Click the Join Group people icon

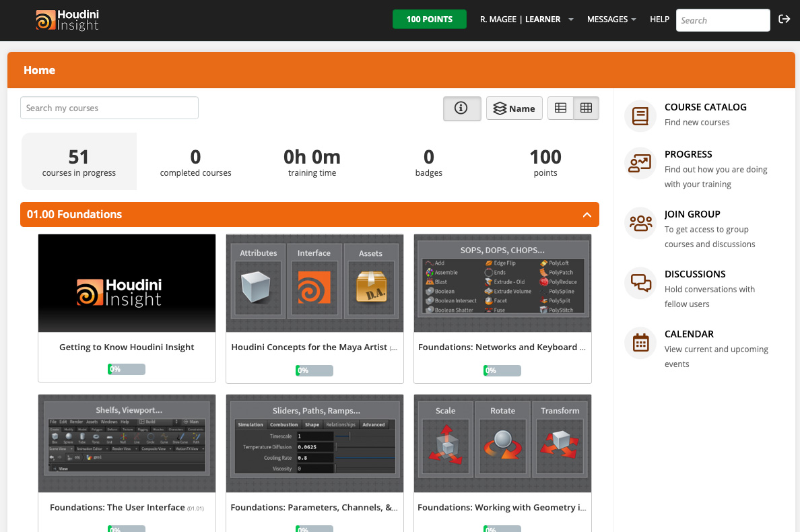point(640,223)
